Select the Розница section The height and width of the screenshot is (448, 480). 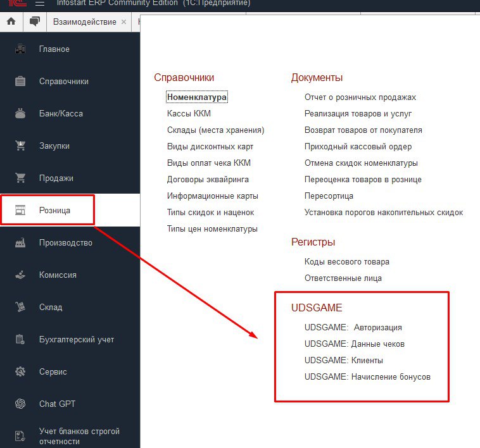(x=54, y=210)
